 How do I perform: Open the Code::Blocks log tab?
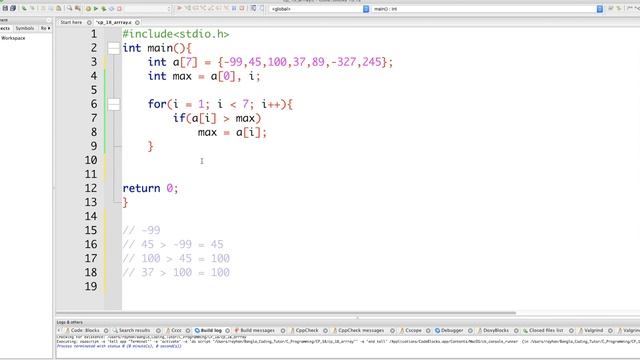85,330
